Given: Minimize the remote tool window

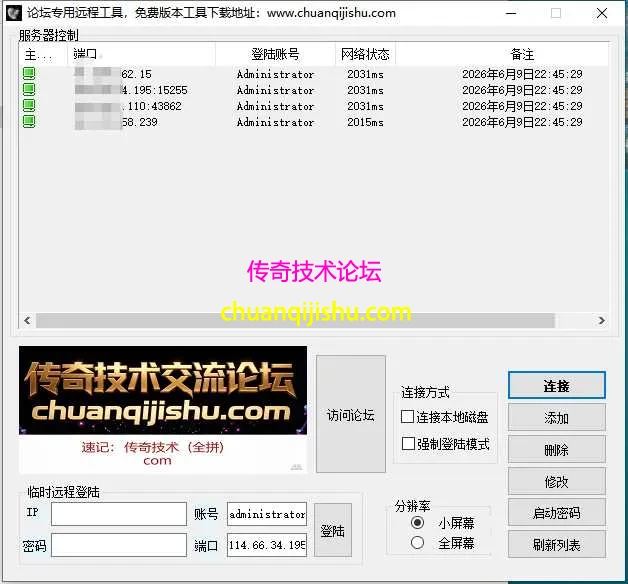Looking at the screenshot, I should tap(511, 13).
